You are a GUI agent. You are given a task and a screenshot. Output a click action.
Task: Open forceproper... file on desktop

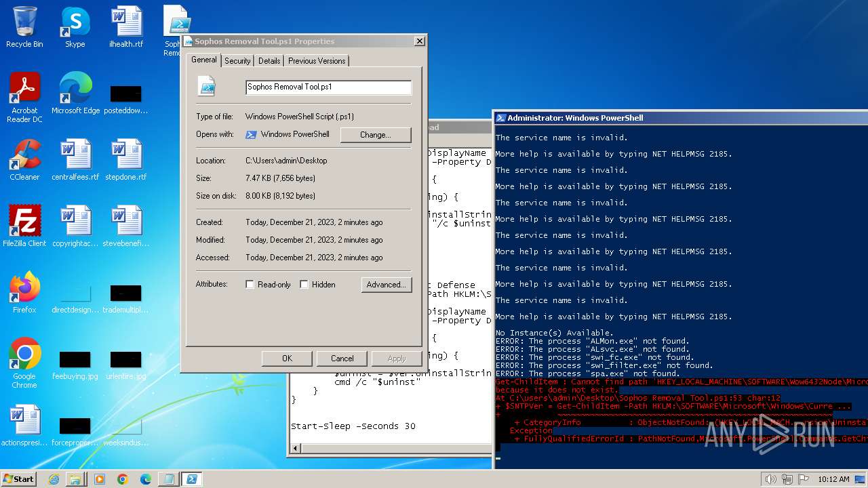coord(75,431)
